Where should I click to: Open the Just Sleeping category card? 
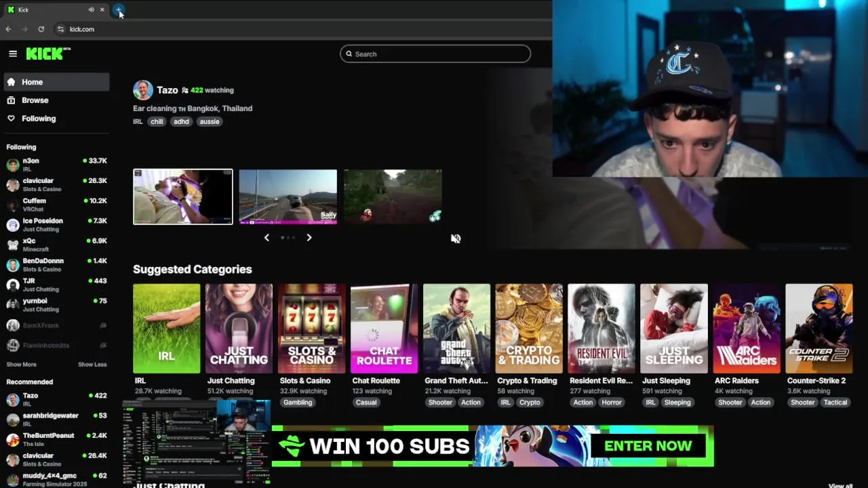(x=674, y=329)
